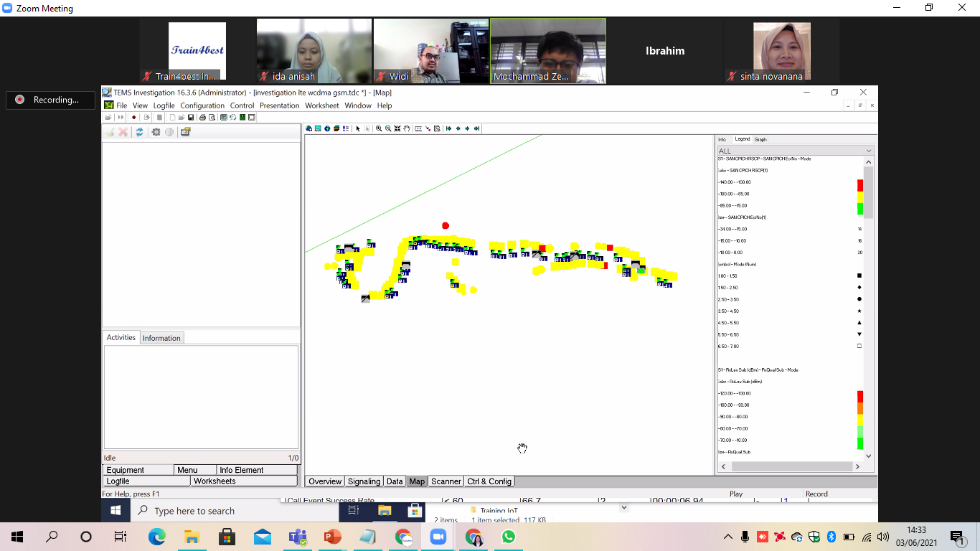Open the Logfile menu

pos(164,105)
